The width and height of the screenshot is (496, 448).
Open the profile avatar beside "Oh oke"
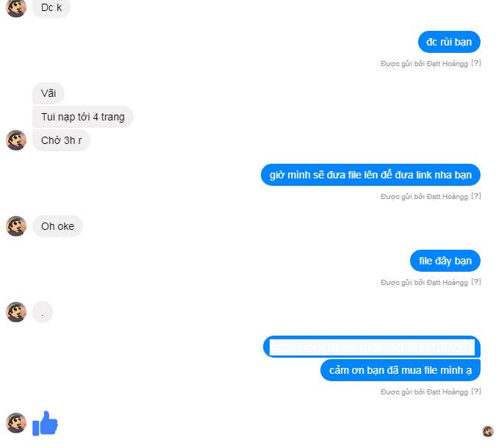click(16, 226)
